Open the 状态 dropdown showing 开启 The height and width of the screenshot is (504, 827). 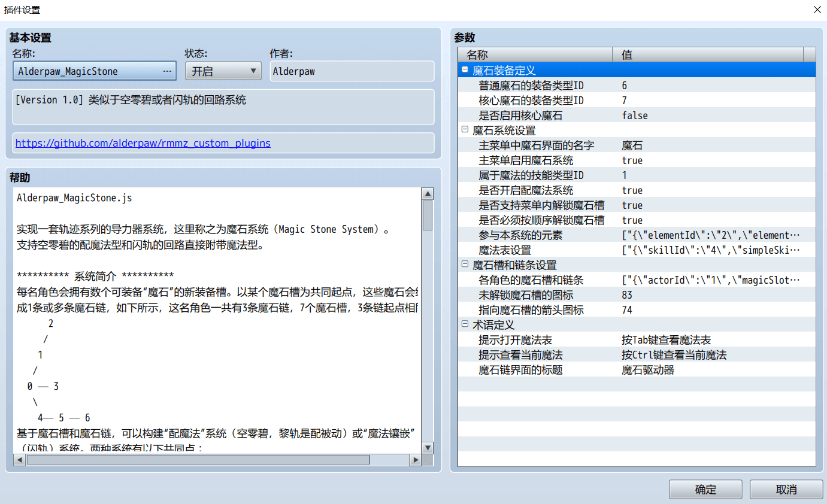[223, 71]
